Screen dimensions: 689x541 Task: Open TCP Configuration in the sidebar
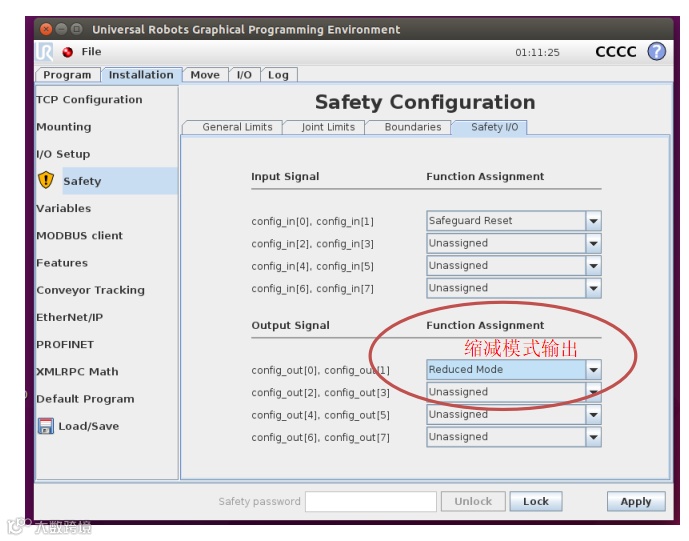click(89, 99)
